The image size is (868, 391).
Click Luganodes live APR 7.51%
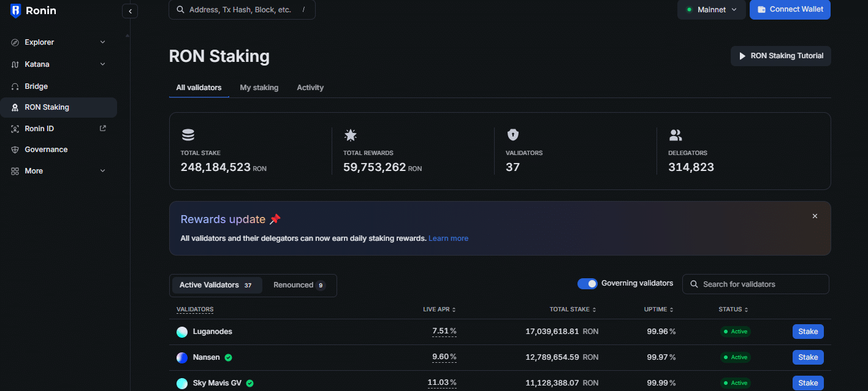tap(444, 332)
